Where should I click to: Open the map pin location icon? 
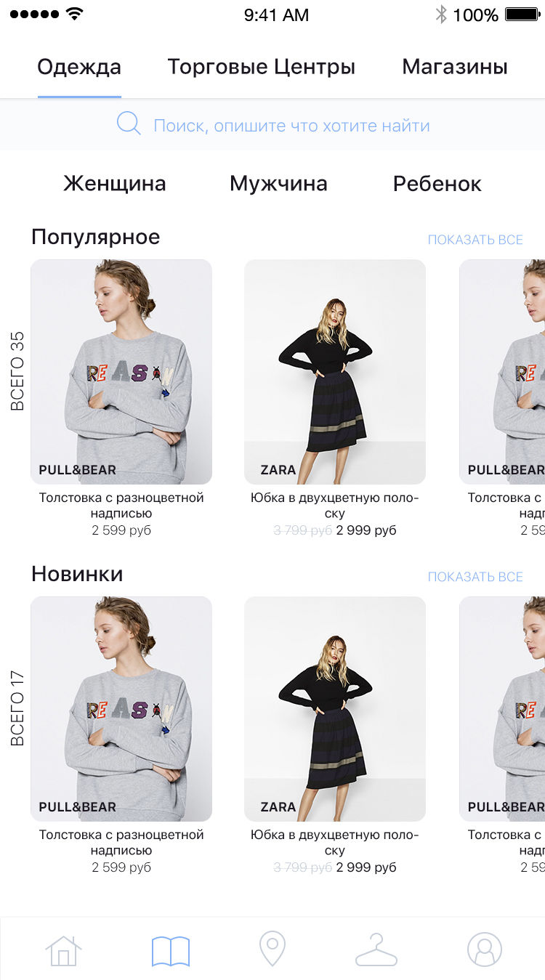point(272,949)
